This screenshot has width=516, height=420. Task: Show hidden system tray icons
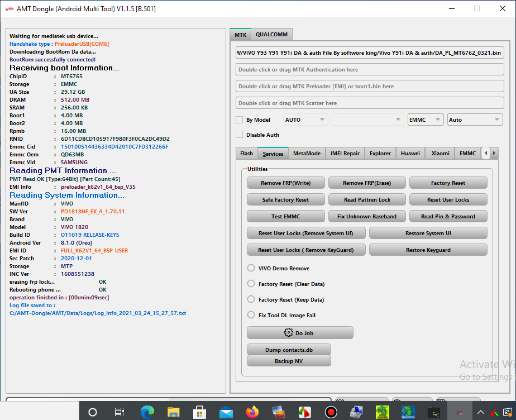tap(481, 412)
